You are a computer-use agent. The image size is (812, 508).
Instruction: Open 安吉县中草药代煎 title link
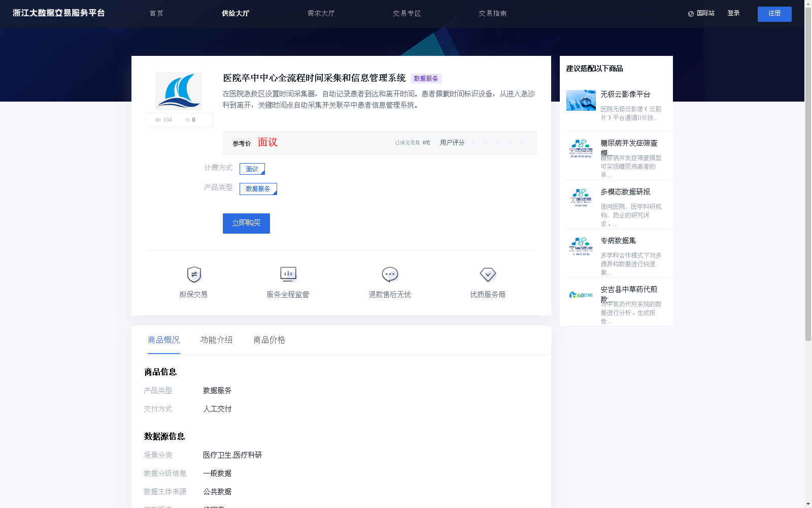coord(629,294)
